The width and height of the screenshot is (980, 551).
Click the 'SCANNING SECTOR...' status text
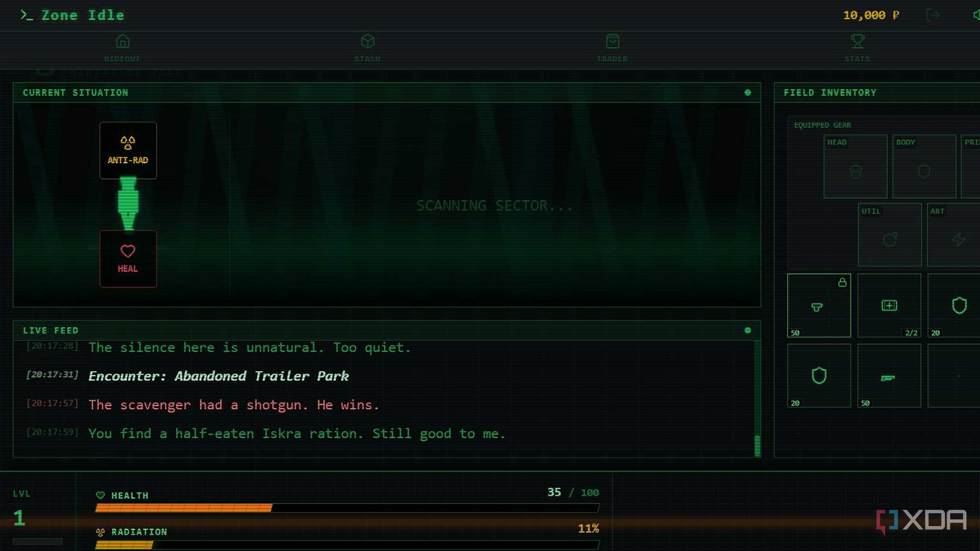pyautogui.click(x=495, y=206)
